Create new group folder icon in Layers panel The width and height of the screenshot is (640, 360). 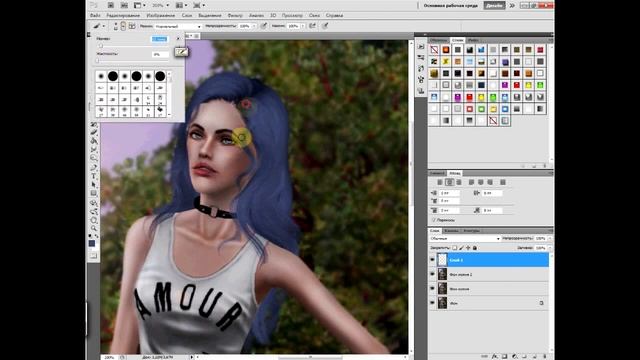tap(524, 356)
